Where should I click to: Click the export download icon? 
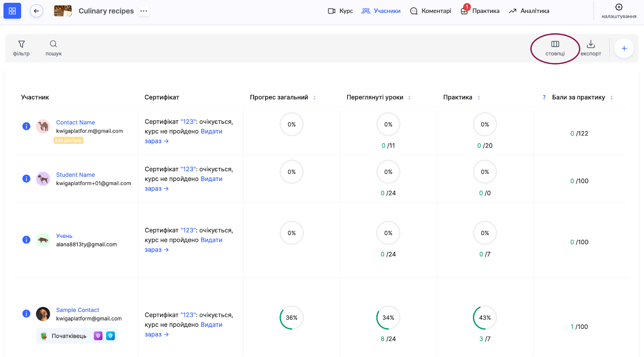(x=590, y=44)
